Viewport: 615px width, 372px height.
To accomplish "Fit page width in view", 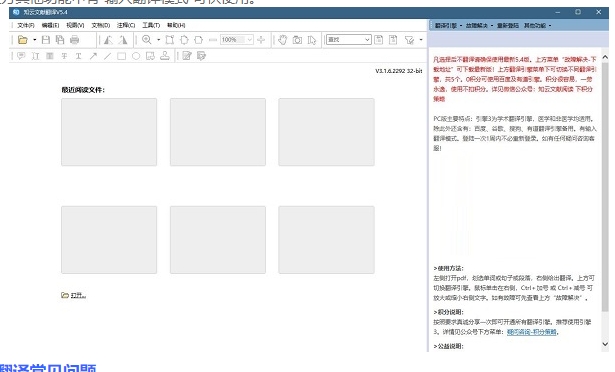I will (x=198, y=40).
